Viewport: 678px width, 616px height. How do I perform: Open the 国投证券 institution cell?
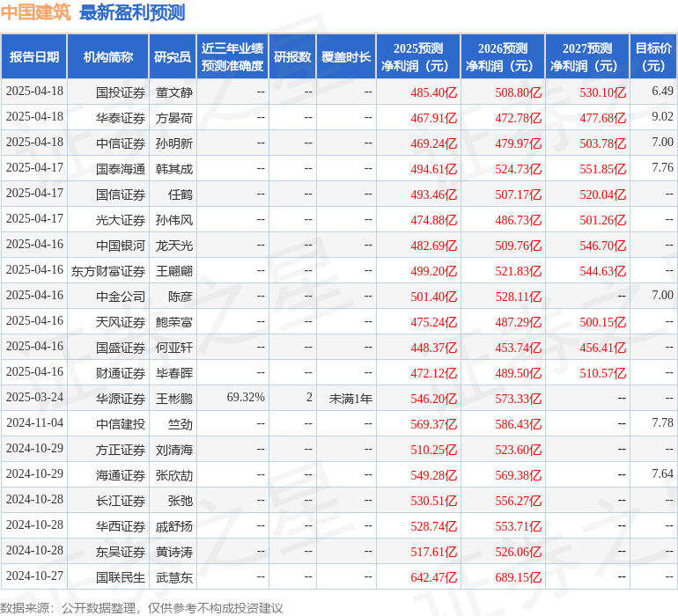121,92
